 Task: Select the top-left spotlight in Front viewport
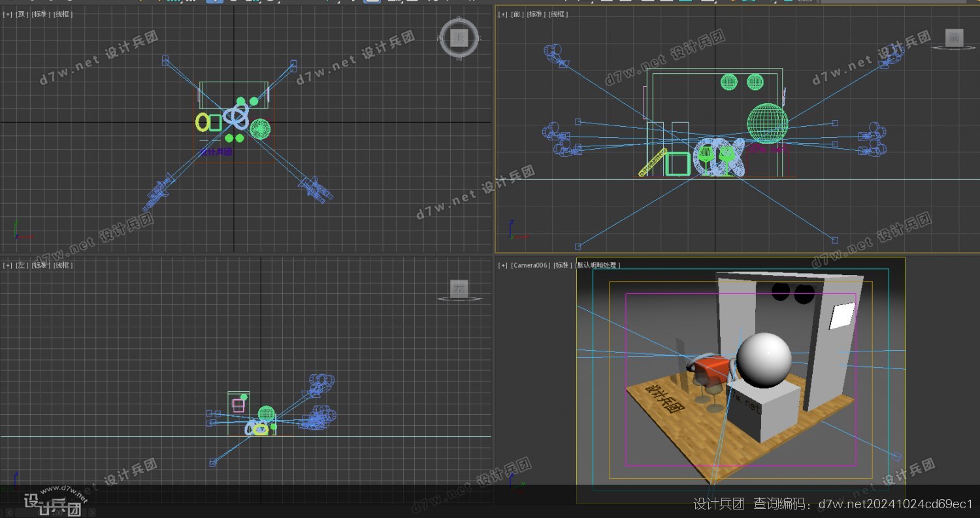[x=556, y=55]
